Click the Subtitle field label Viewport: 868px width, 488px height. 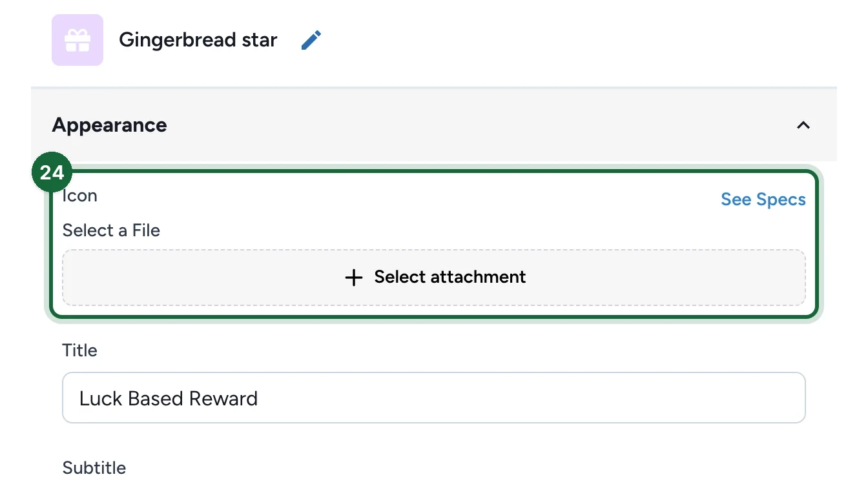(x=94, y=468)
